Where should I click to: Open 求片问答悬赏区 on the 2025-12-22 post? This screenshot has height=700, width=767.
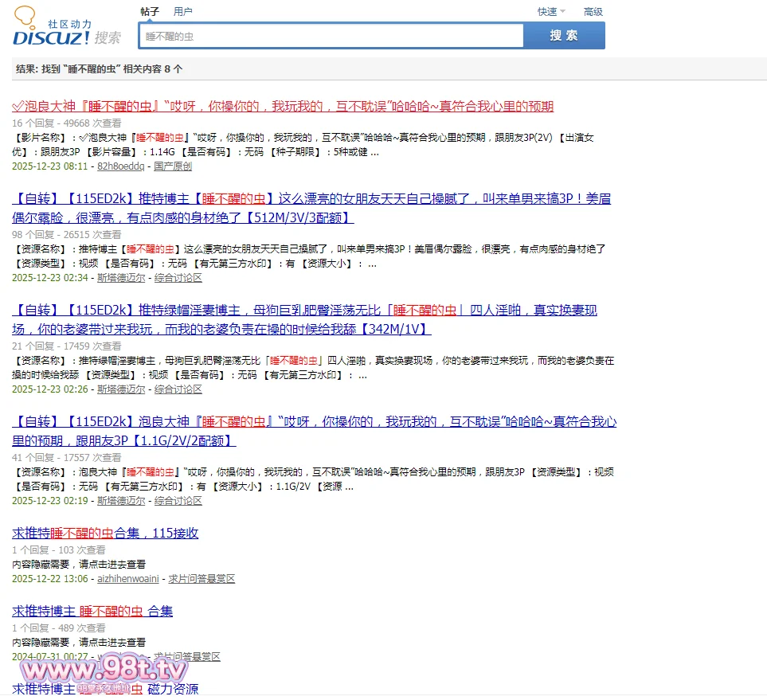[202, 579]
